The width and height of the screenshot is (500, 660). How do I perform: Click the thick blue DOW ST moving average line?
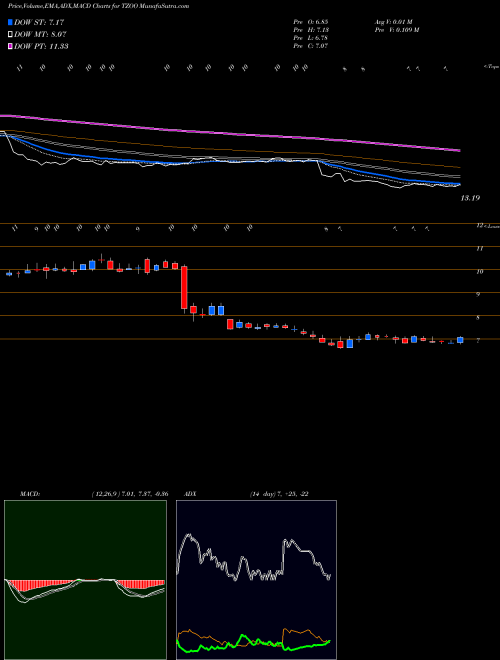click(x=231, y=162)
